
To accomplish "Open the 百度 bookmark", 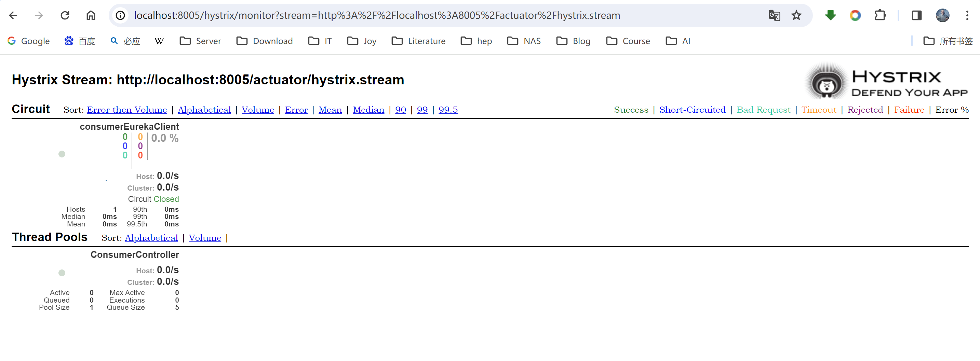I will (x=80, y=41).
